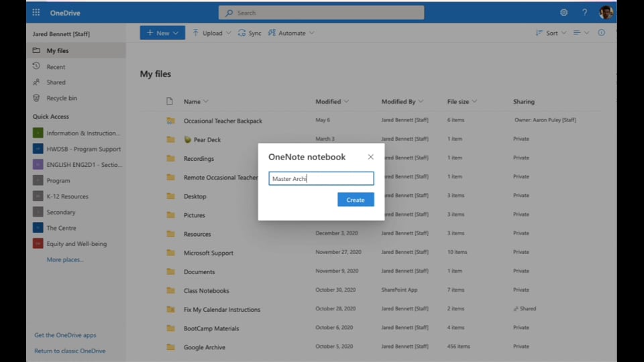The height and width of the screenshot is (362, 644).
Task: Click the Fix My Calendar Instructions folder icon
Action: pyautogui.click(x=170, y=309)
